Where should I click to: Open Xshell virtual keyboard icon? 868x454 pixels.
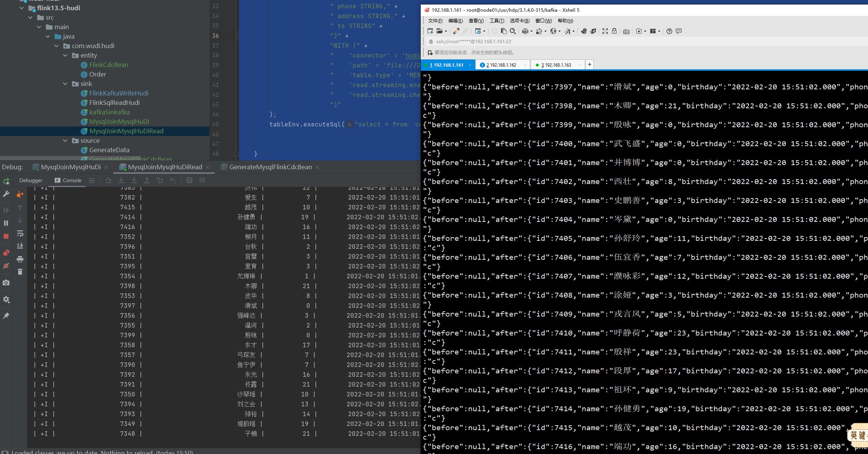[626, 31]
